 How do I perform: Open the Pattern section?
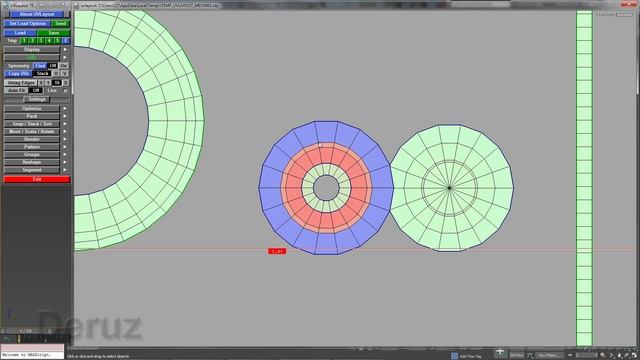click(32, 147)
